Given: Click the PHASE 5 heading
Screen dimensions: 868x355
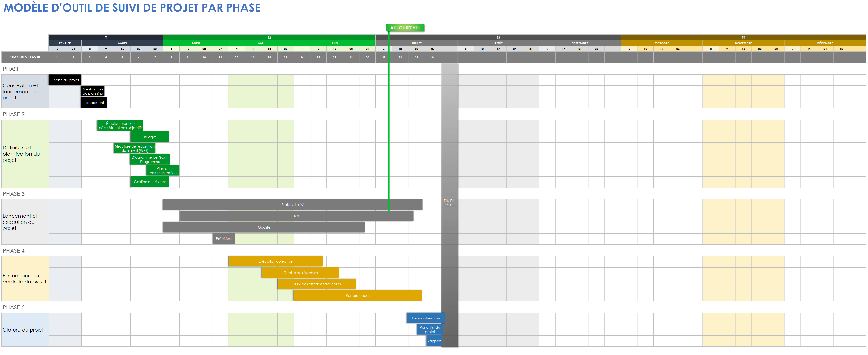Looking at the screenshot, I should 14,307.
